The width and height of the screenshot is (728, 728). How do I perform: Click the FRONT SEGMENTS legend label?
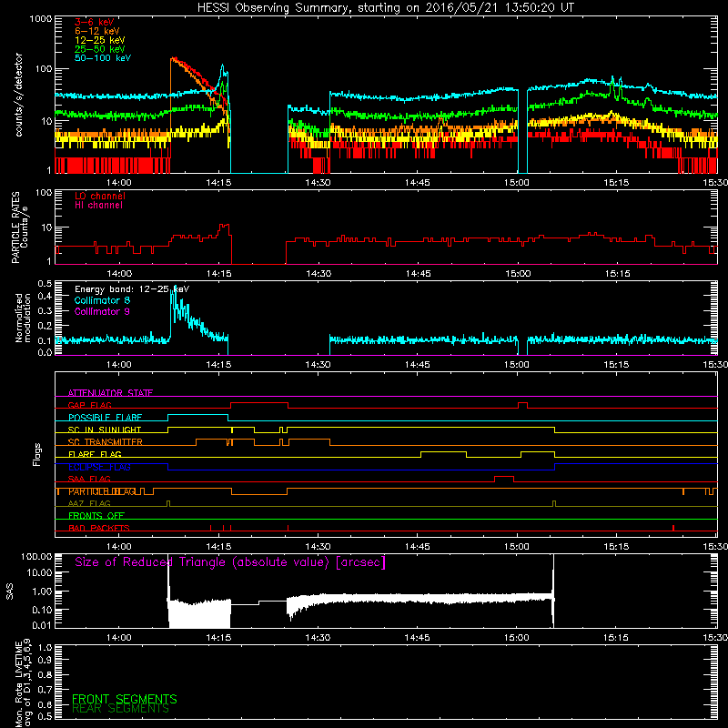(x=125, y=699)
